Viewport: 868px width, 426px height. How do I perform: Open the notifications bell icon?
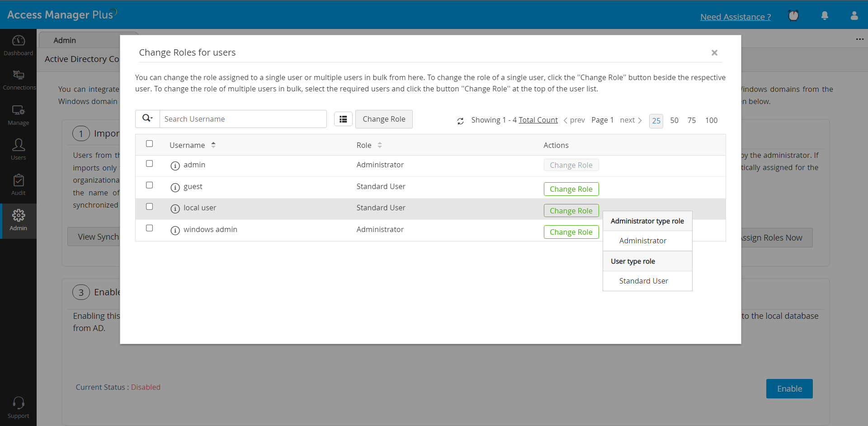coord(825,16)
